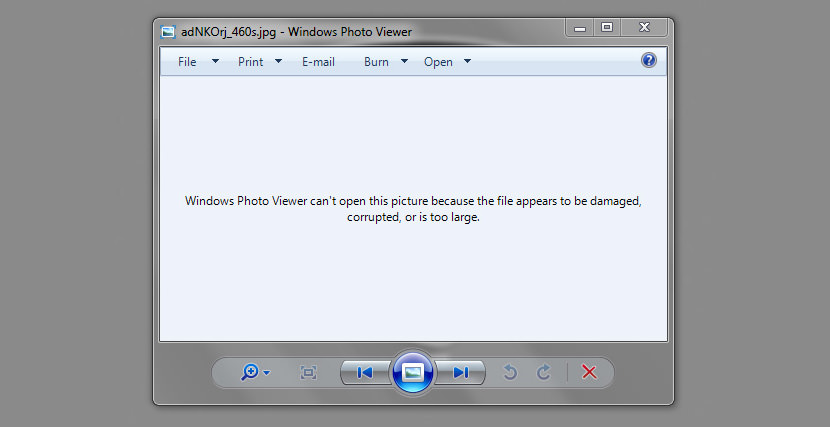Screen dimensions: 830x427
Task: Click the magnifier zoom icon
Action: coord(249,373)
